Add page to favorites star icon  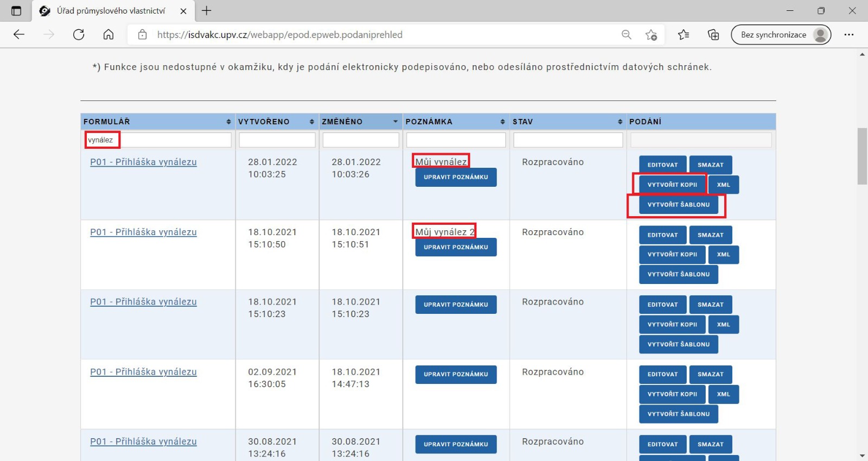(651, 35)
